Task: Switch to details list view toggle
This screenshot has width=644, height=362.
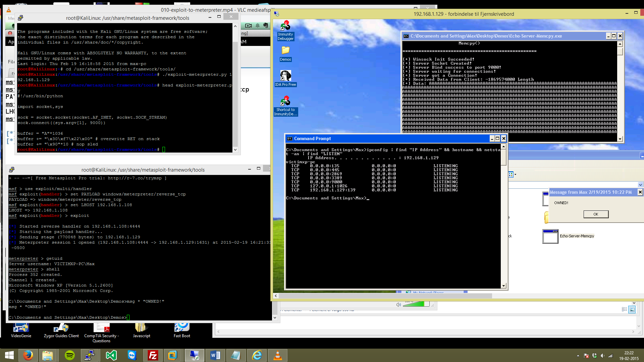Action: tap(624, 309)
